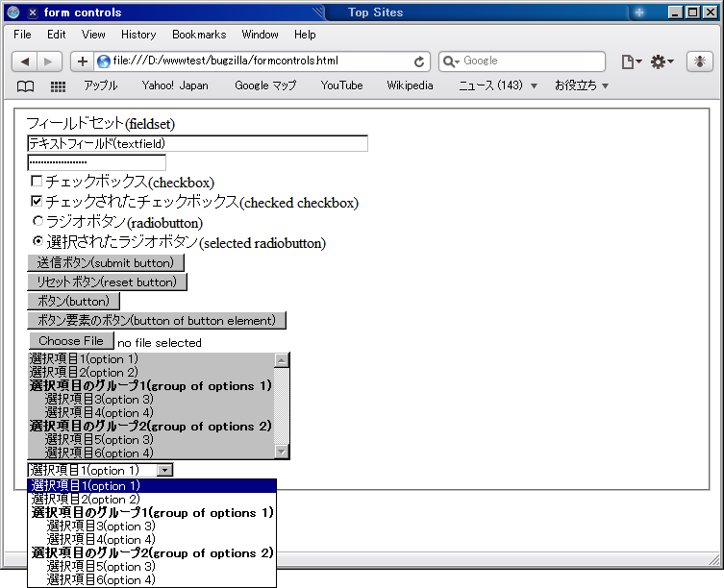Focus the password field with dots
Image resolution: width=724 pixels, height=588 pixels.
96,162
